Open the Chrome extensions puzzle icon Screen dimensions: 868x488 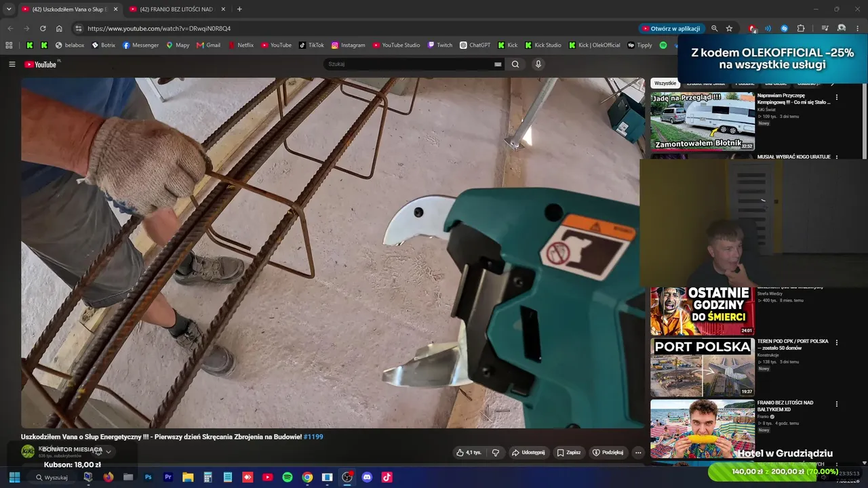[801, 28]
